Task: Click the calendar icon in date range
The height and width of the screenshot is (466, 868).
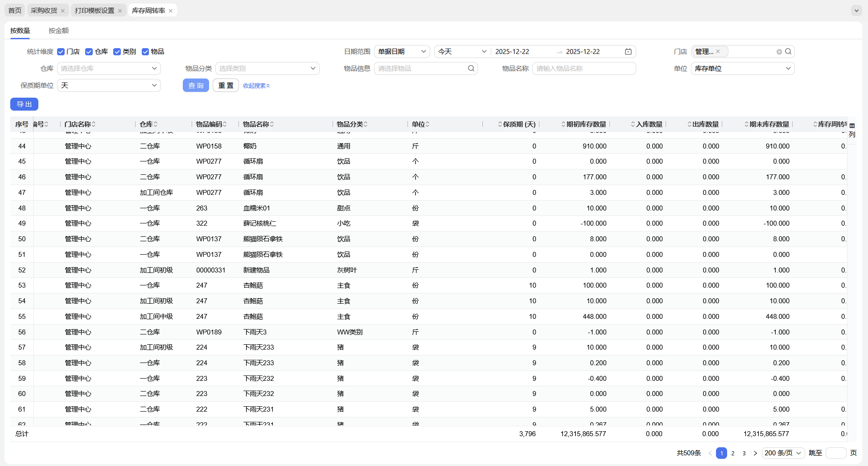Action: 628,52
